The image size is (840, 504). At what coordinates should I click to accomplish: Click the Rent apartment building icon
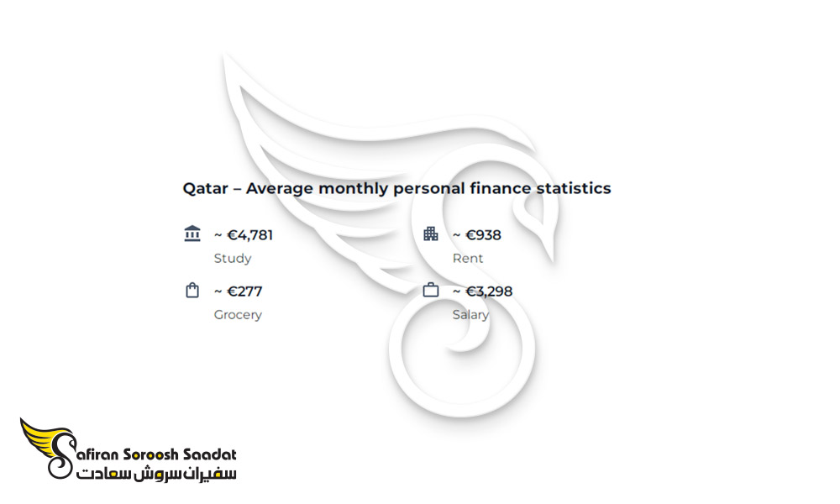point(431,234)
